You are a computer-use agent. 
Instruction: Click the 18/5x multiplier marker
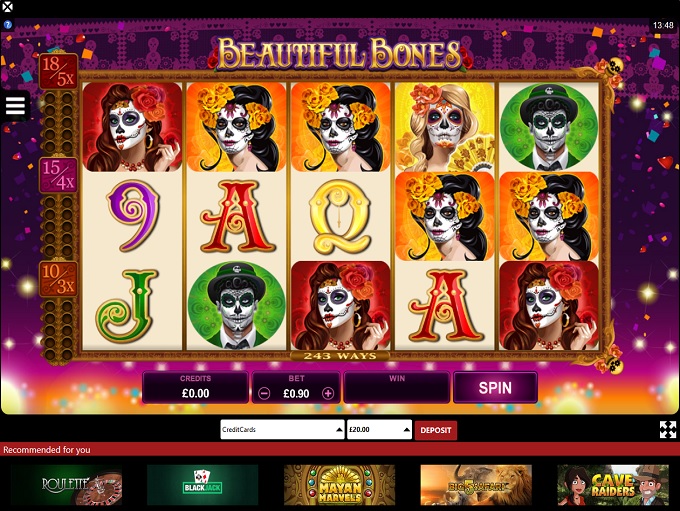click(x=59, y=71)
